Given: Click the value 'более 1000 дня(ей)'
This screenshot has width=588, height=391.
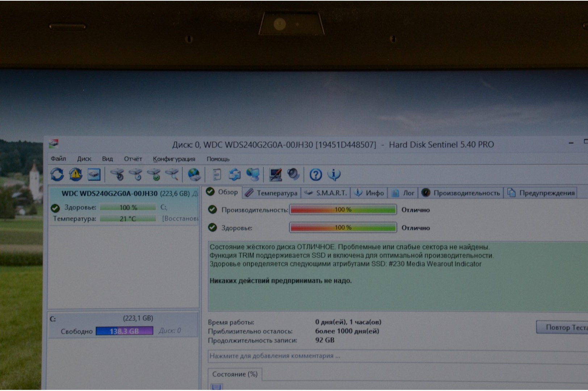Looking at the screenshot, I should point(347,331).
